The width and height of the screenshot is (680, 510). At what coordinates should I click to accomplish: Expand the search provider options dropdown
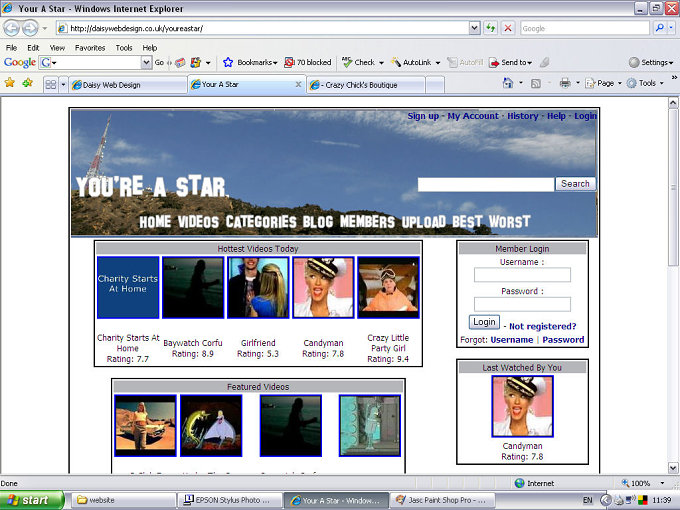[671, 28]
